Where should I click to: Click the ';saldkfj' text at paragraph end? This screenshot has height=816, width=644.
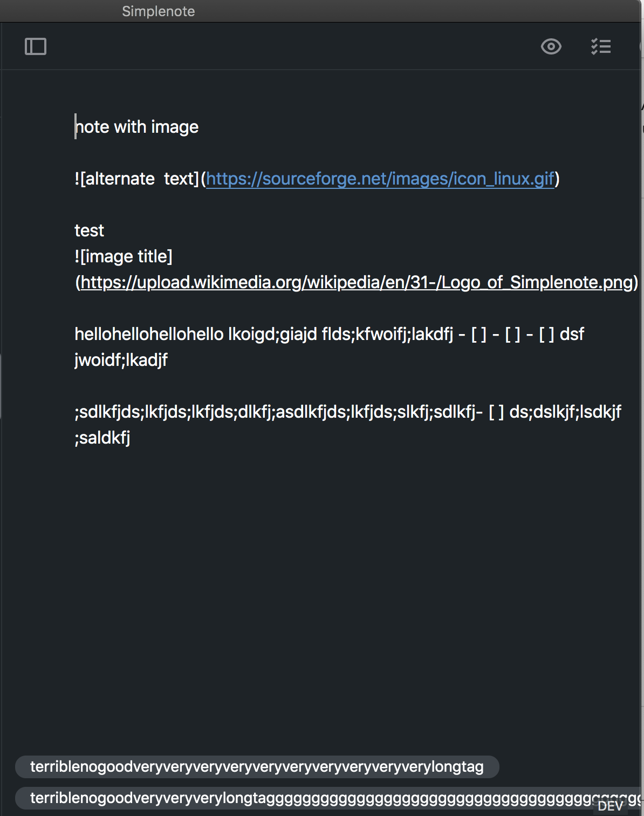coord(102,437)
